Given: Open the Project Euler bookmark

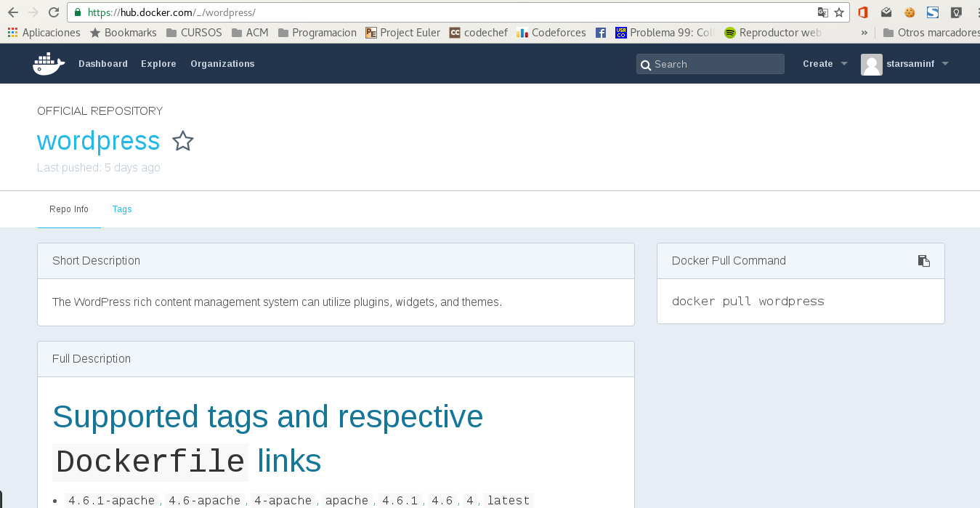Looking at the screenshot, I should tap(402, 33).
